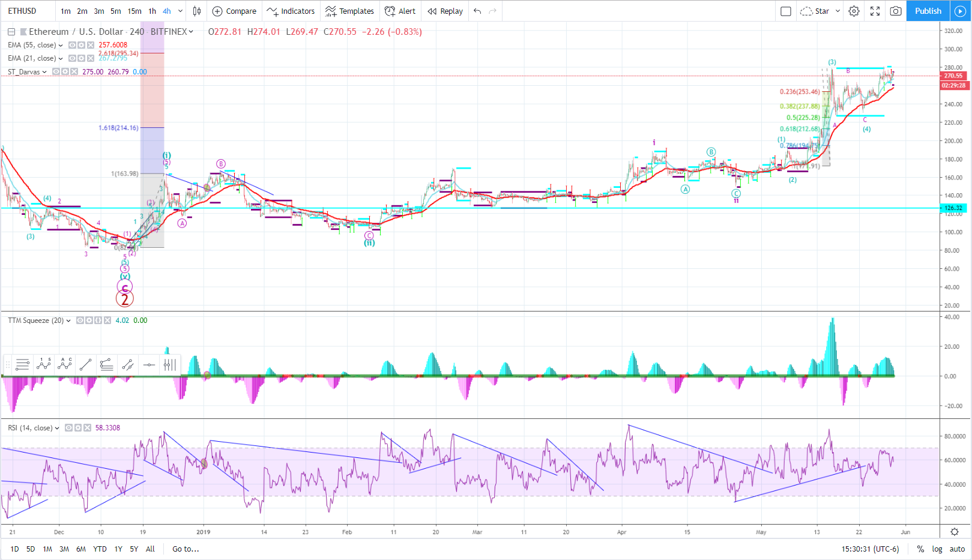Expand EMA (21, close) options dropdown
Image resolution: width=972 pixels, height=560 pixels.
(61, 58)
